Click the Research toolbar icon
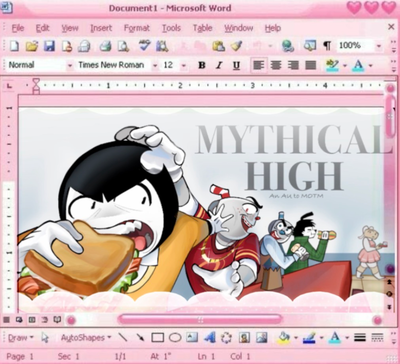The height and width of the screenshot is (364, 400). (162, 46)
